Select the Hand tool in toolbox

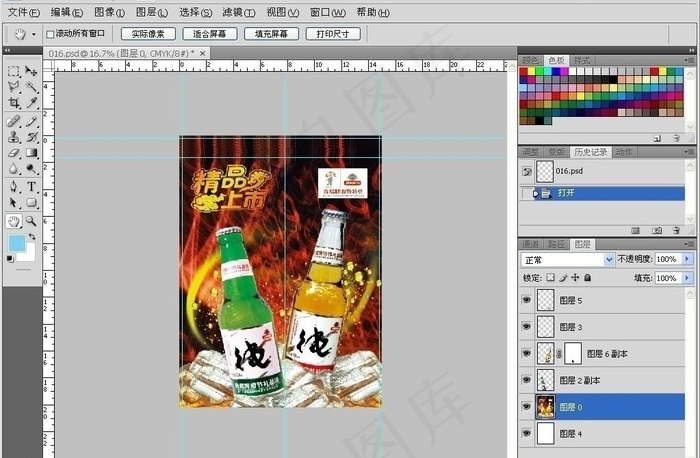[x=13, y=221]
